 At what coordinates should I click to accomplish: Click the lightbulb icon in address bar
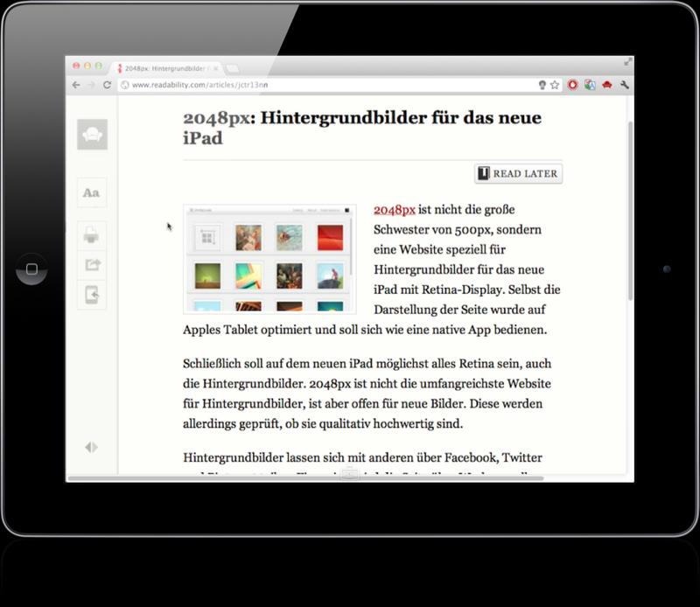pyautogui.click(x=542, y=85)
